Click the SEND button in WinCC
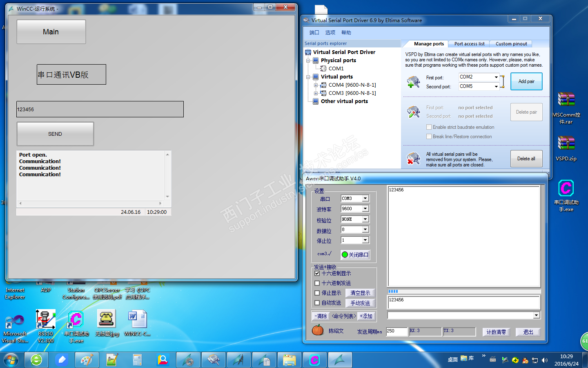Image resolution: width=588 pixels, height=368 pixels. [55, 134]
